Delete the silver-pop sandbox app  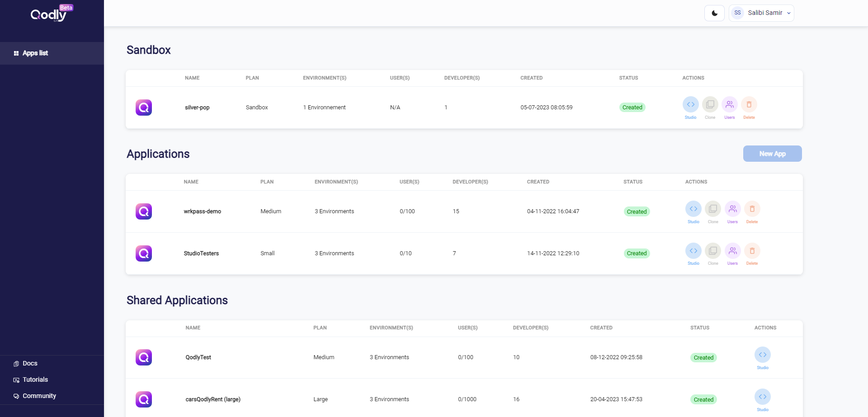pyautogui.click(x=749, y=105)
